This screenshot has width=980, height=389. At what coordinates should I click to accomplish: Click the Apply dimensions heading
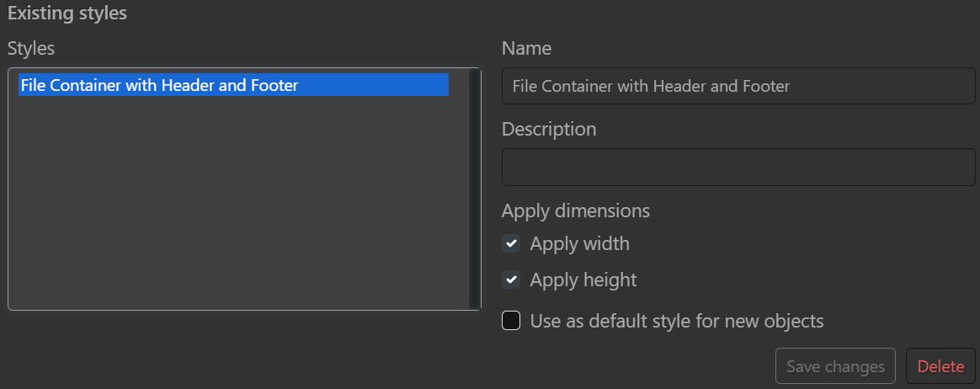(576, 210)
